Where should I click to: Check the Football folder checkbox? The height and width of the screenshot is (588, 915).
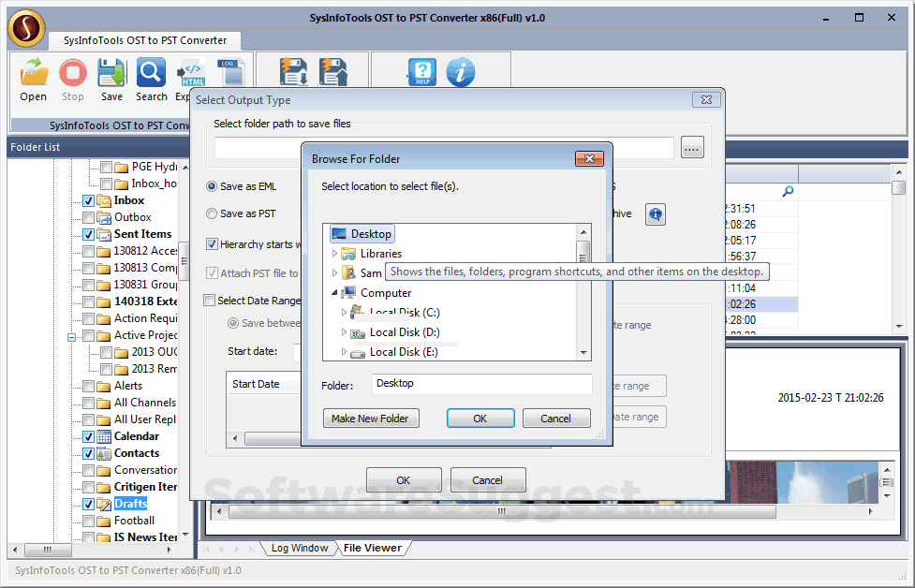point(89,521)
